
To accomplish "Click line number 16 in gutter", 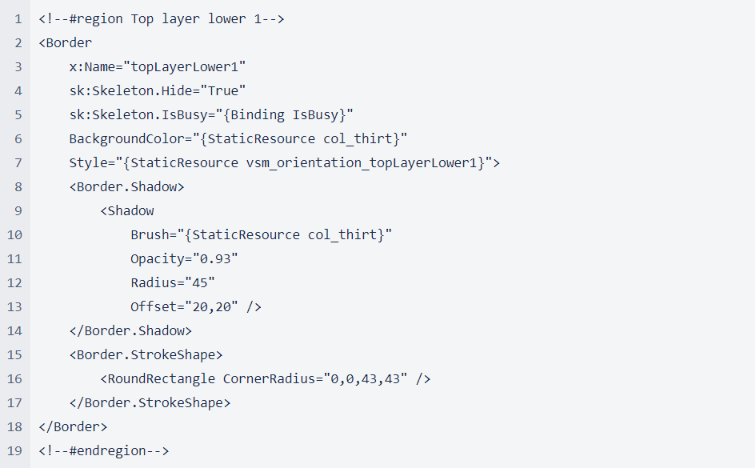I will pyautogui.click(x=14, y=379).
